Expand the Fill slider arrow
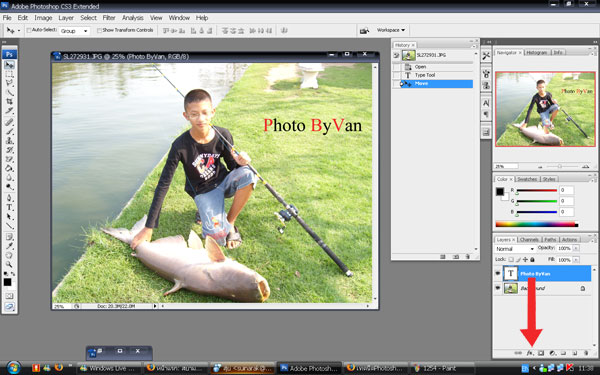The image size is (600, 375). coord(576,260)
